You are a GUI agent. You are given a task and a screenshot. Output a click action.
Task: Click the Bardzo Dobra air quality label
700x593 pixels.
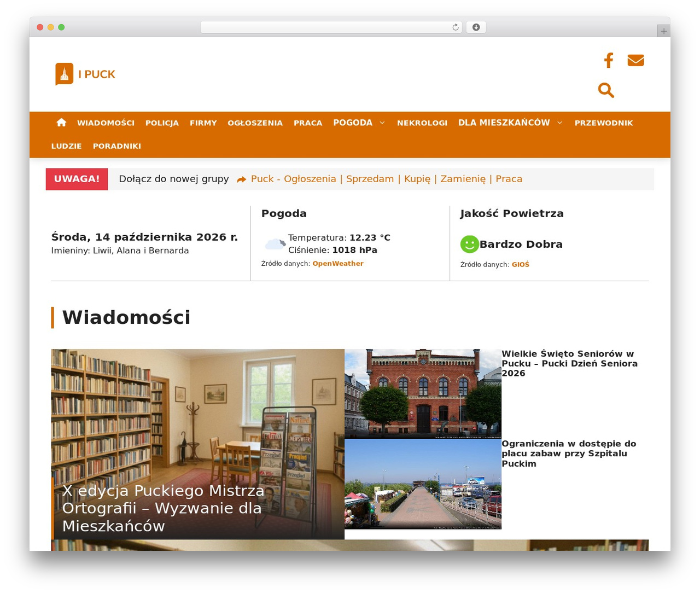pyautogui.click(x=521, y=244)
